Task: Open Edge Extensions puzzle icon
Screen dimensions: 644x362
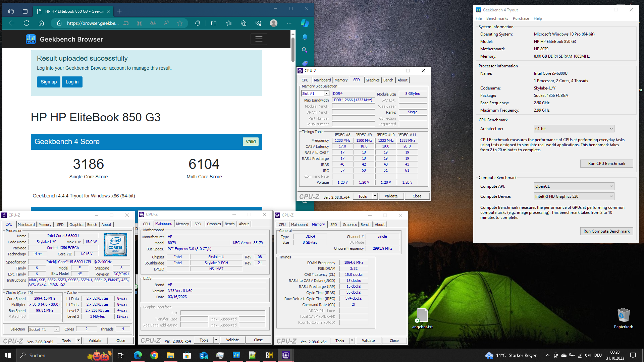Action: click(198, 23)
